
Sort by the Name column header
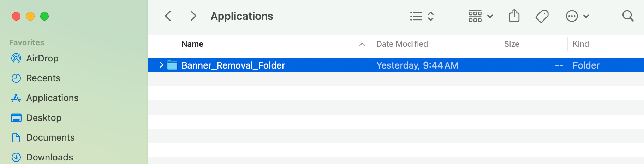(x=192, y=44)
